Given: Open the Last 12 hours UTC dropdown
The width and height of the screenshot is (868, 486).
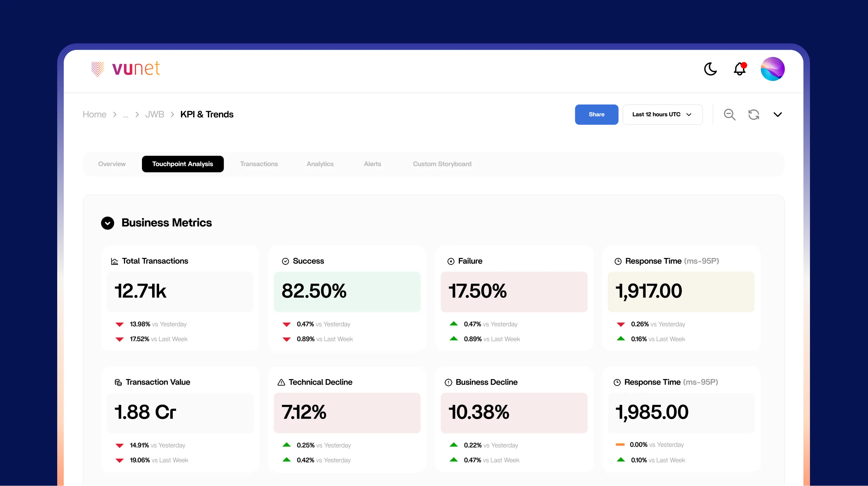Looking at the screenshot, I should (662, 115).
